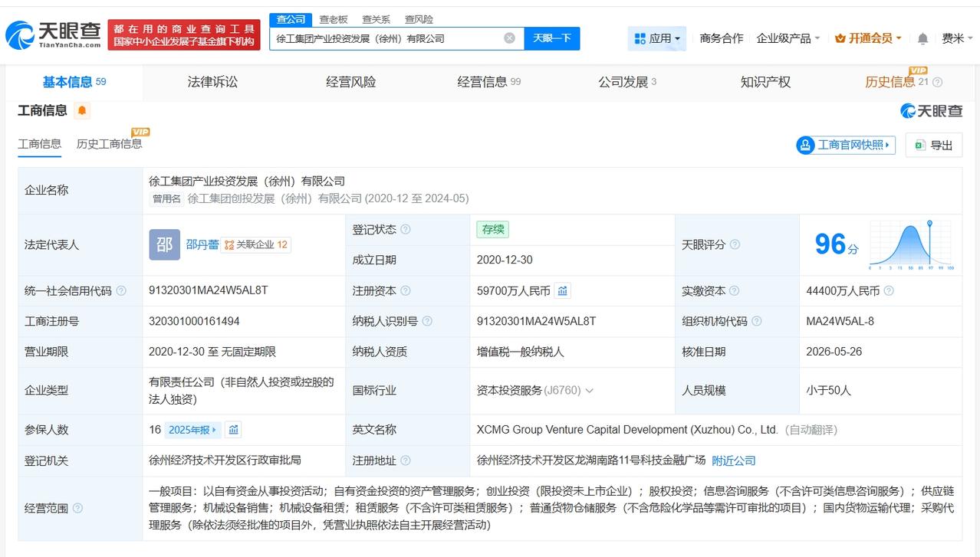Click the establishment date 2020-12-30
The width and height of the screenshot is (980, 557).
point(505,260)
